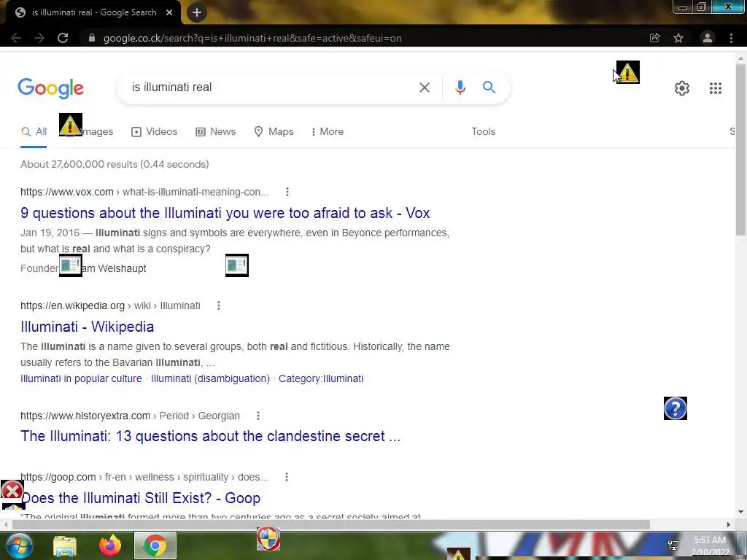Open Chrome three-dot menu
Screen dimensions: 747x560
pyautogui.click(x=731, y=38)
